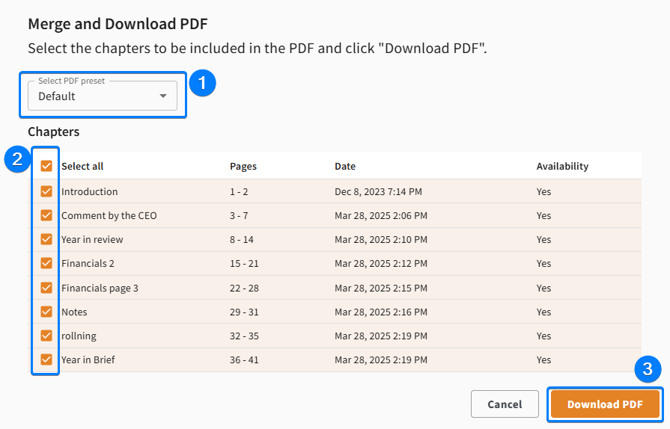Click the dropdown arrow next to Default
This screenshot has width=670, height=429.
pyautogui.click(x=163, y=97)
